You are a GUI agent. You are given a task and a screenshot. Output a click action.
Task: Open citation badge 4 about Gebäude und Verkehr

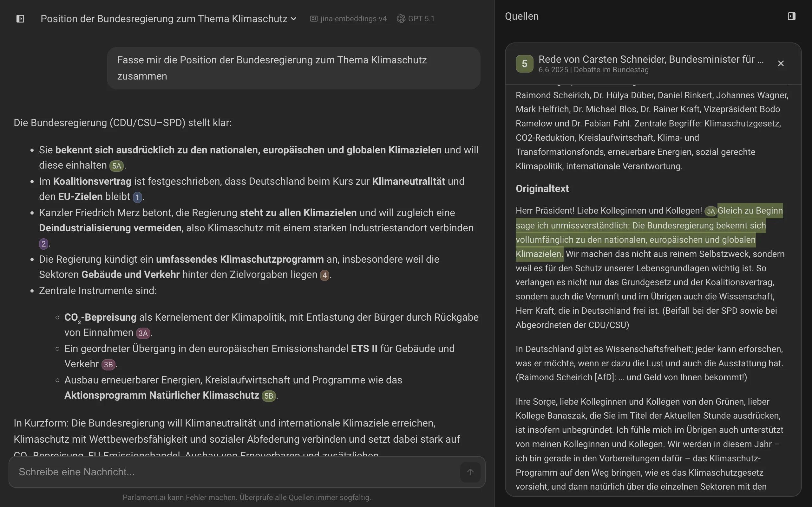click(324, 275)
